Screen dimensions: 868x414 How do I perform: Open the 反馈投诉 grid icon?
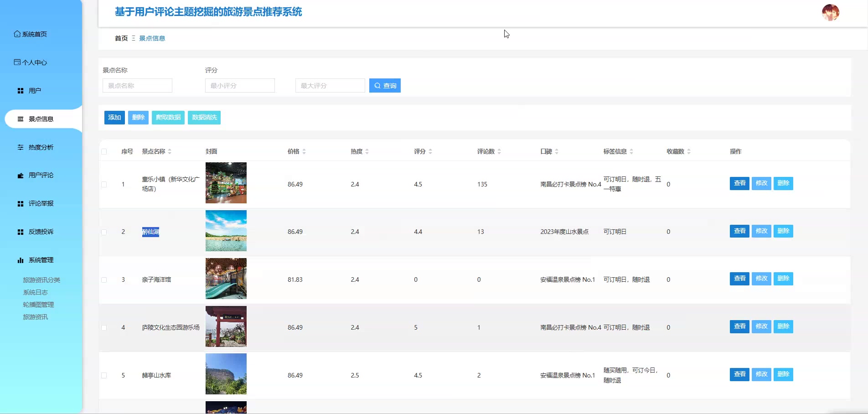pyautogui.click(x=21, y=232)
